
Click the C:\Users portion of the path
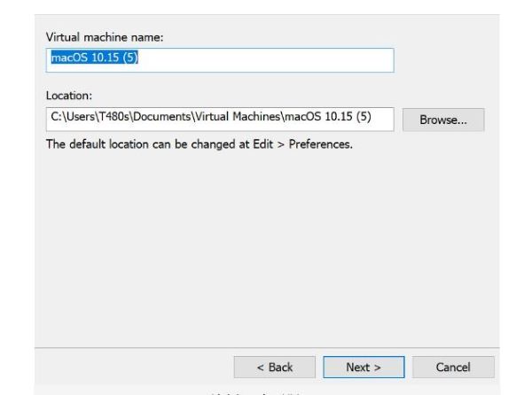73,117
